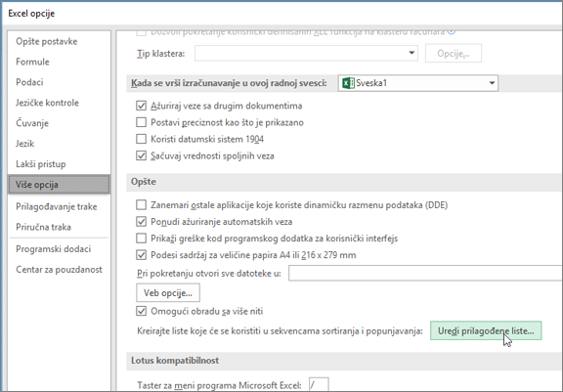Open Jezičke kontrole category
This screenshot has width=563, height=392.
point(47,103)
